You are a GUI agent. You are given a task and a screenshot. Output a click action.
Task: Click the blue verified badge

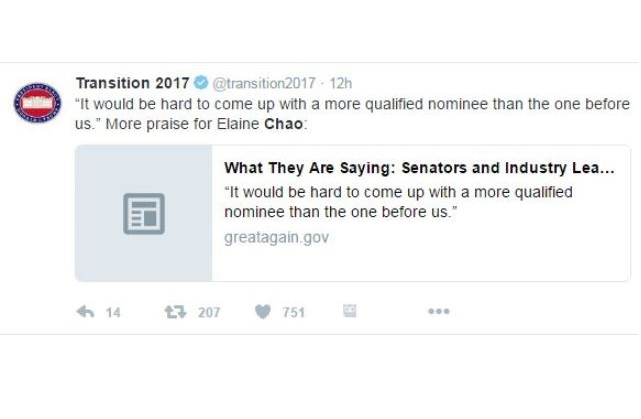(x=200, y=83)
